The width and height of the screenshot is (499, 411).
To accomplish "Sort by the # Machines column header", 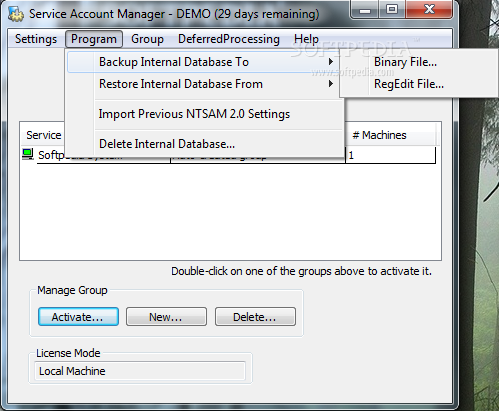I will coord(391,135).
